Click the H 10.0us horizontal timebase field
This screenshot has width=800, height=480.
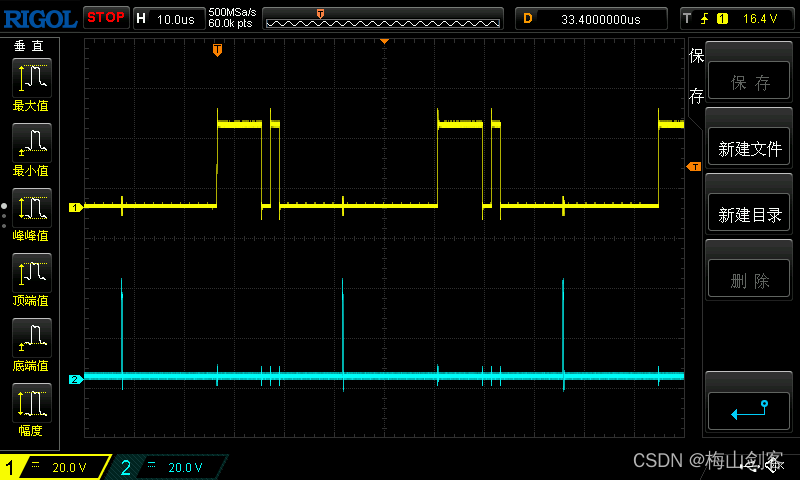[x=169, y=19]
